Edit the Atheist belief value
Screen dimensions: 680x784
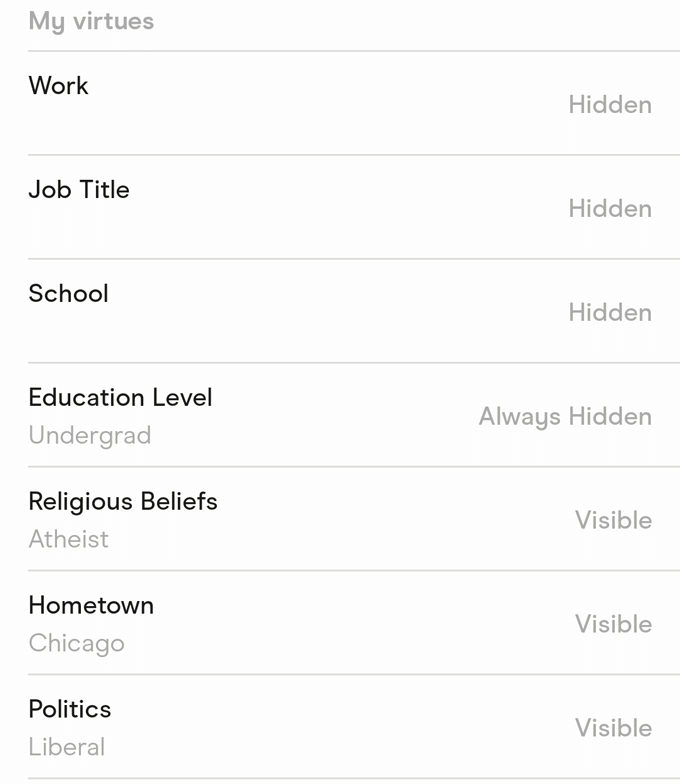(68, 539)
